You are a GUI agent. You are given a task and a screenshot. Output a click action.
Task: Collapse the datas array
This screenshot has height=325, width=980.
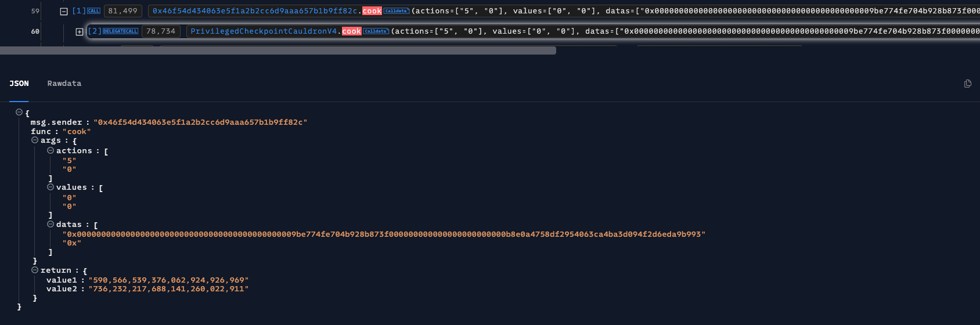coord(51,224)
